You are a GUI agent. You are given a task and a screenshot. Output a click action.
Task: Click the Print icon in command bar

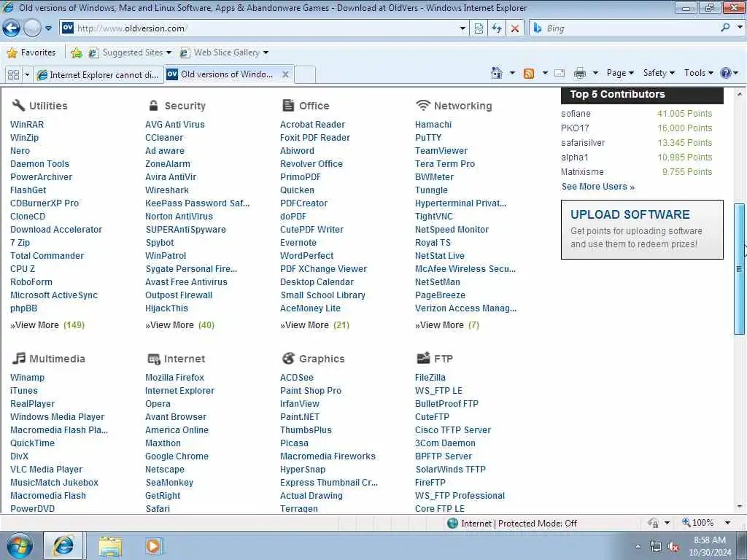pyautogui.click(x=580, y=73)
